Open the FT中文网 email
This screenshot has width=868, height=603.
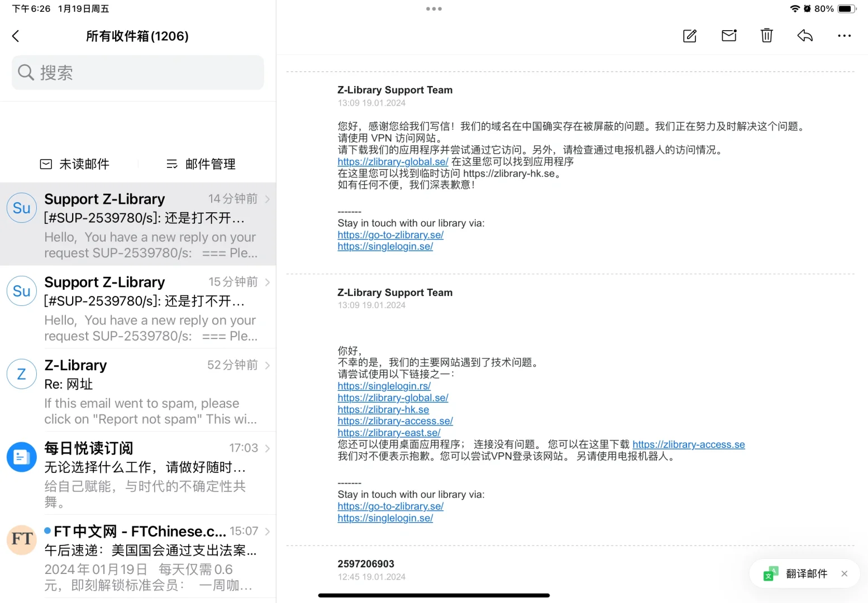pos(138,557)
